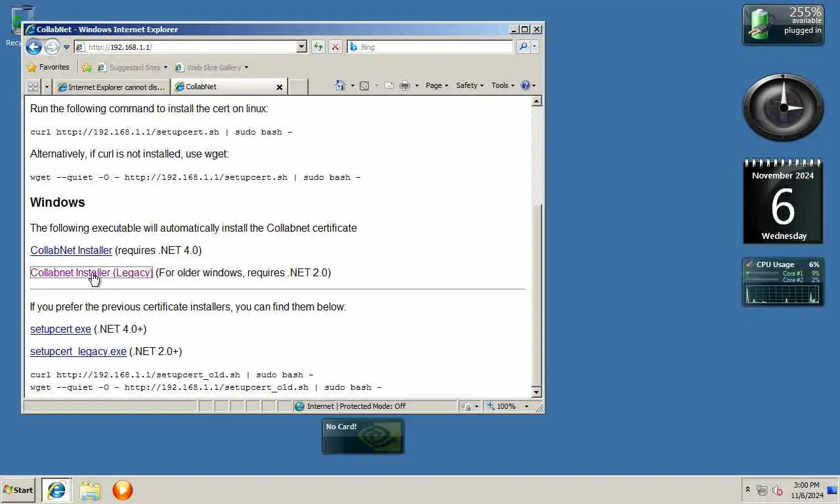Open the zoom level 100% button

click(503, 406)
